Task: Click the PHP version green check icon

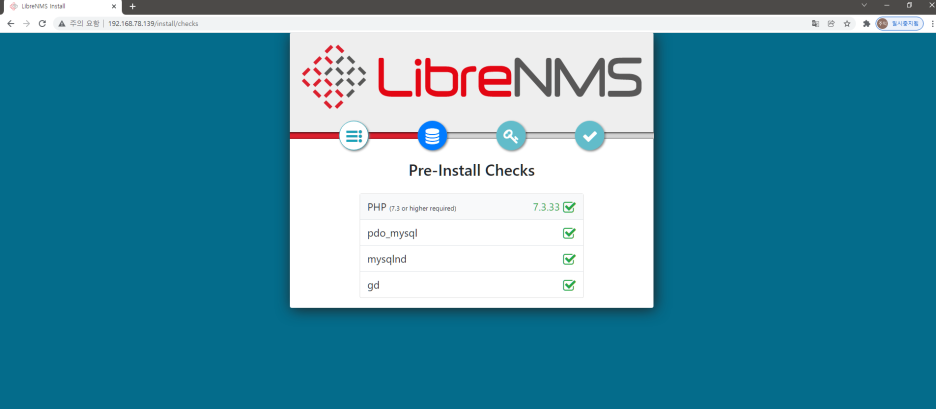Action: (569, 207)
